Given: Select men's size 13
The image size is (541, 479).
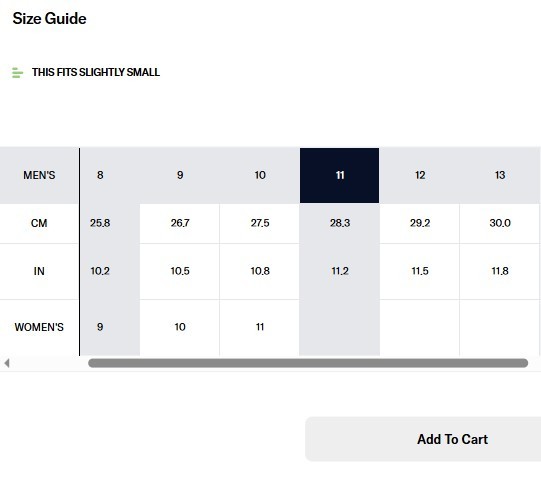Looking at the screenshot, I should tap(500, 175).
